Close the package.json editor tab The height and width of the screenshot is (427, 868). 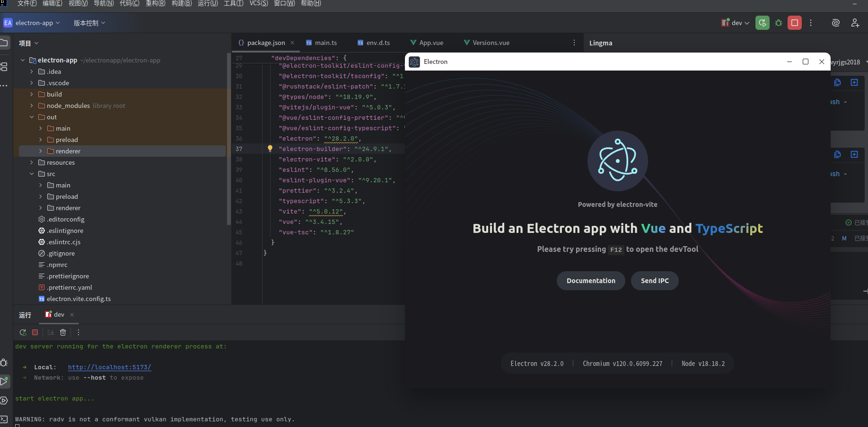(292, 43)
